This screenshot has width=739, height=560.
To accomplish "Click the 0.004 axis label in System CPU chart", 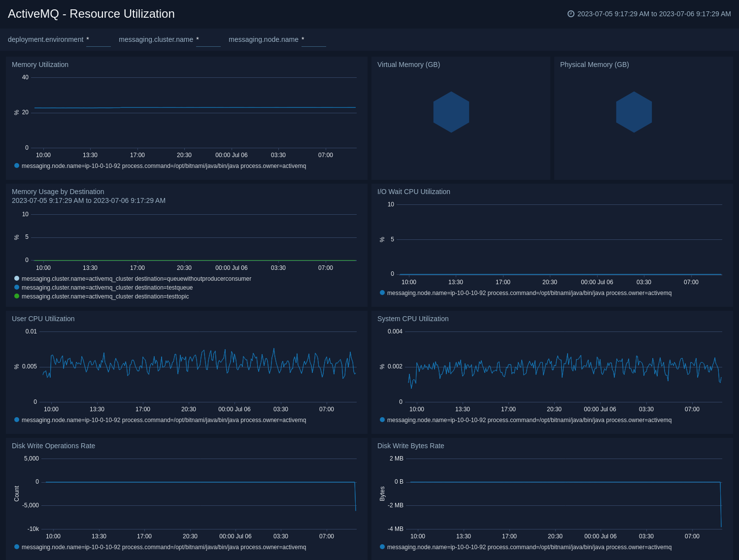I will (395, 331).
